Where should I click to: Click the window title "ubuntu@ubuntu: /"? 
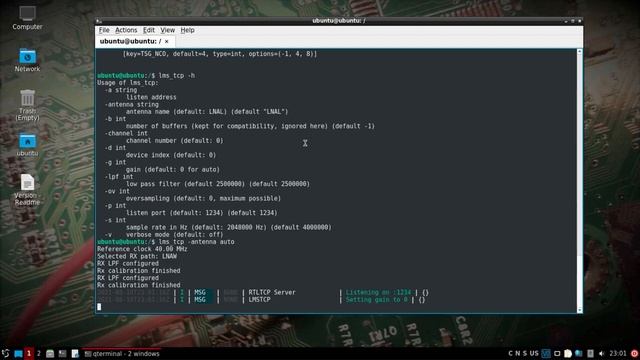click(x=339, y=20)
